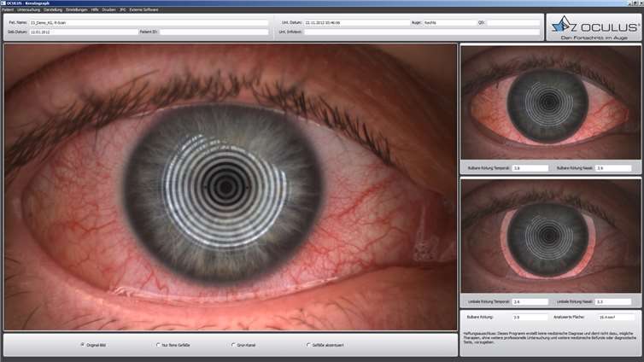Click the Pat. Name input field
Viewport: 644px width, 362px height.
149,22
